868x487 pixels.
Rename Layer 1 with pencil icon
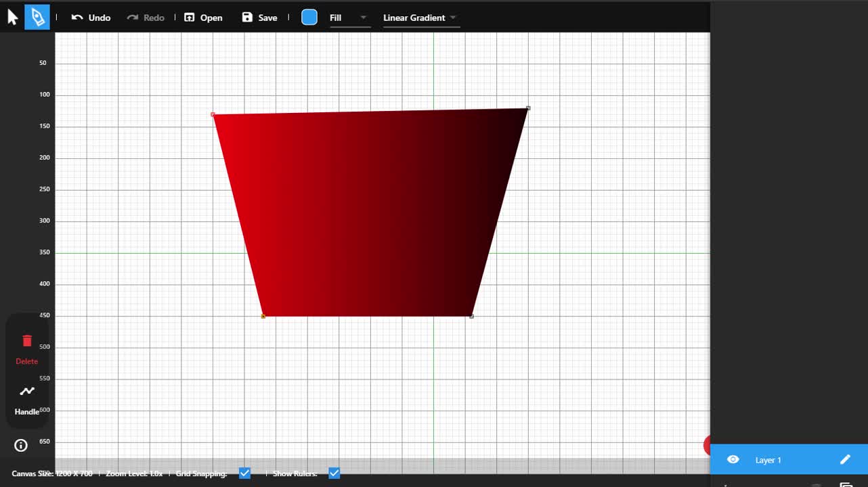coord(845,460)
